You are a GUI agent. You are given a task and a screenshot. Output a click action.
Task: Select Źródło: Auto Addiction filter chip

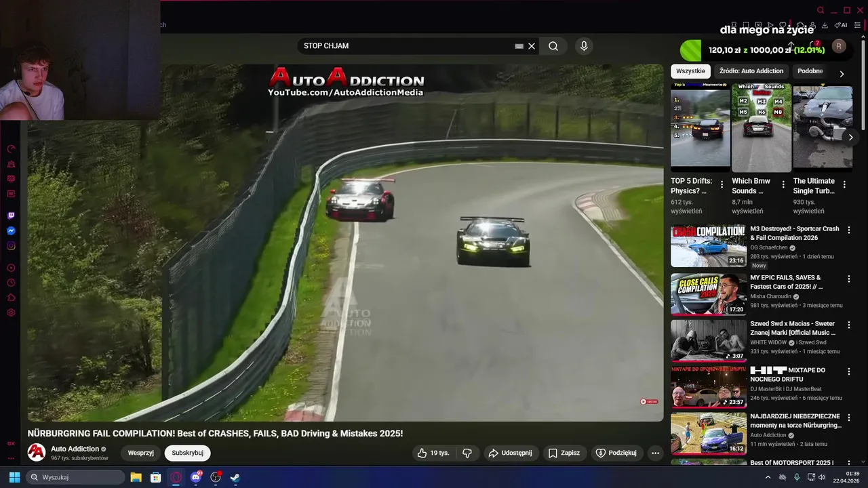(751, 71)
